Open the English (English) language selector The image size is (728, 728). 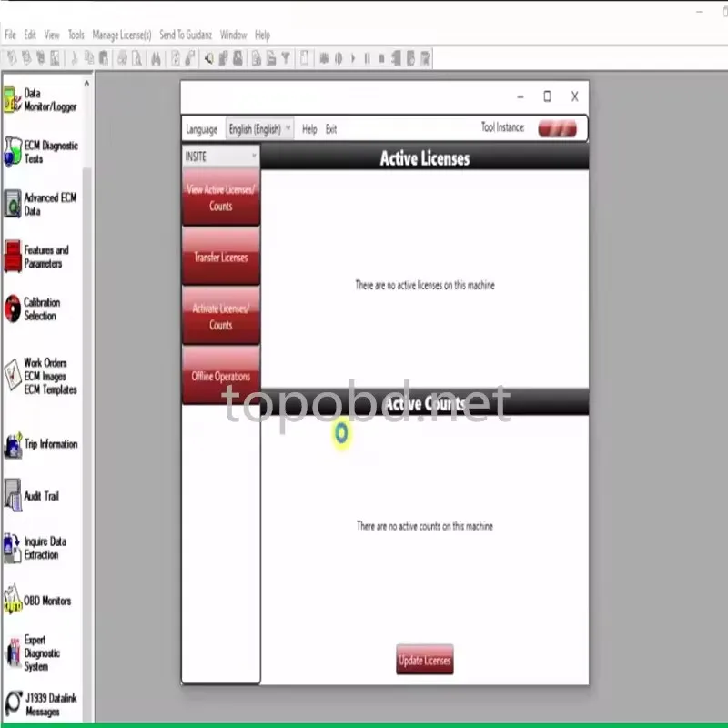point(259,128)
